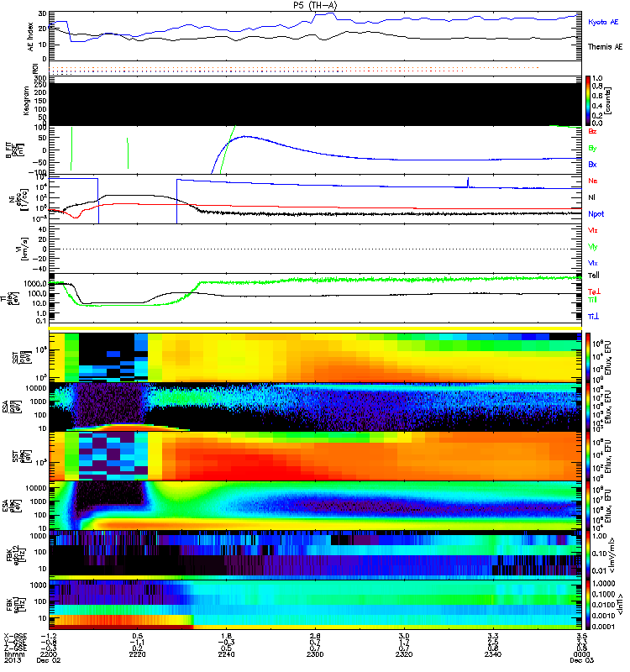Click the 2240 time tick label
This screenshot has height=672, width=630.
click(x=226, y=654)
